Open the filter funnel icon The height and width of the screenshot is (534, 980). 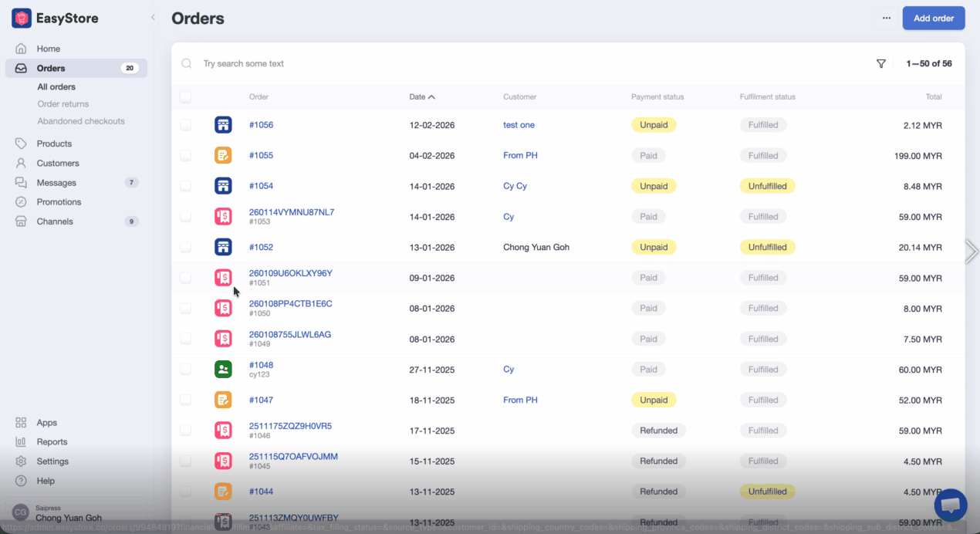pos(880,64)
